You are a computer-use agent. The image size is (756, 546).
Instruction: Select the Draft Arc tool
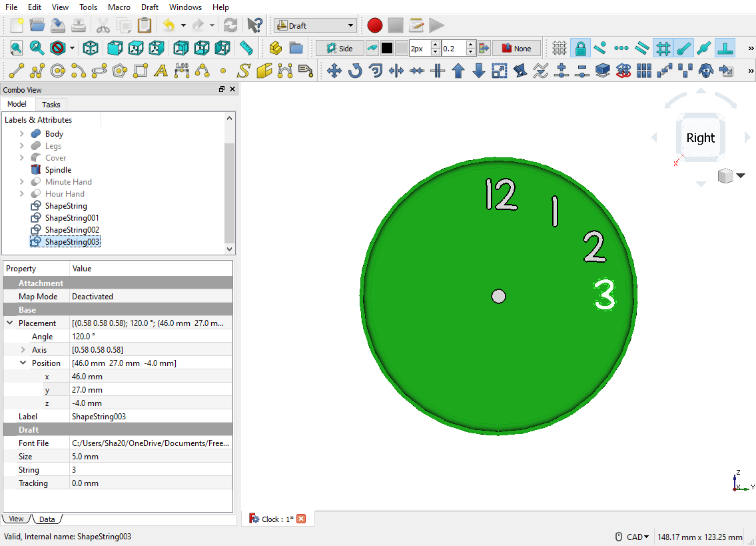click(x=79, y=71)
